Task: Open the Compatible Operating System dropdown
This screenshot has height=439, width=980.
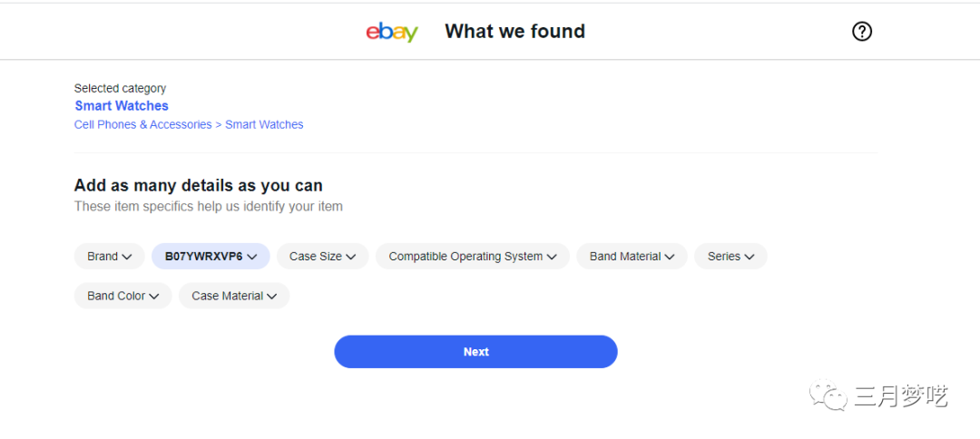Action: tap(472, 257)
